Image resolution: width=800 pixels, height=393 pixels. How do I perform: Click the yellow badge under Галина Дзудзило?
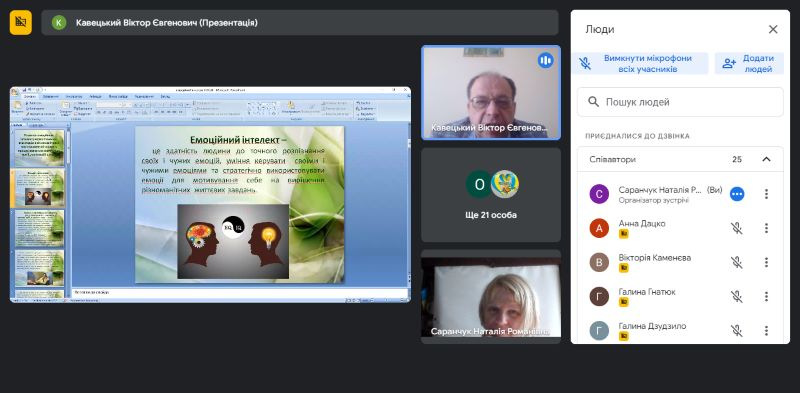623,336
